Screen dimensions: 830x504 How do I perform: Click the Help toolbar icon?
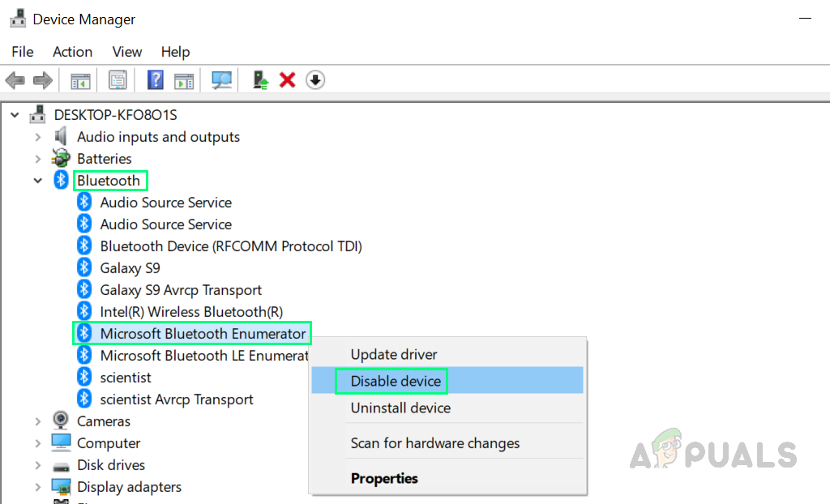click(154, 79)
